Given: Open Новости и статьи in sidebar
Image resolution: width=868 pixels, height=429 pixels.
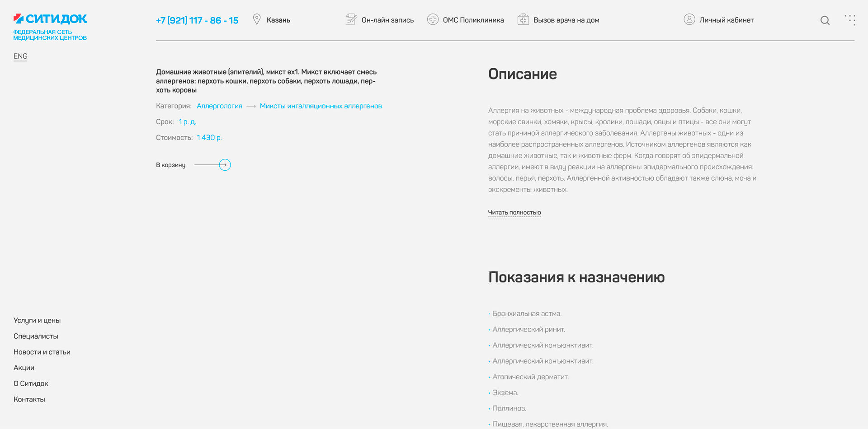Looking at the screenshot, I should (42, 352).
